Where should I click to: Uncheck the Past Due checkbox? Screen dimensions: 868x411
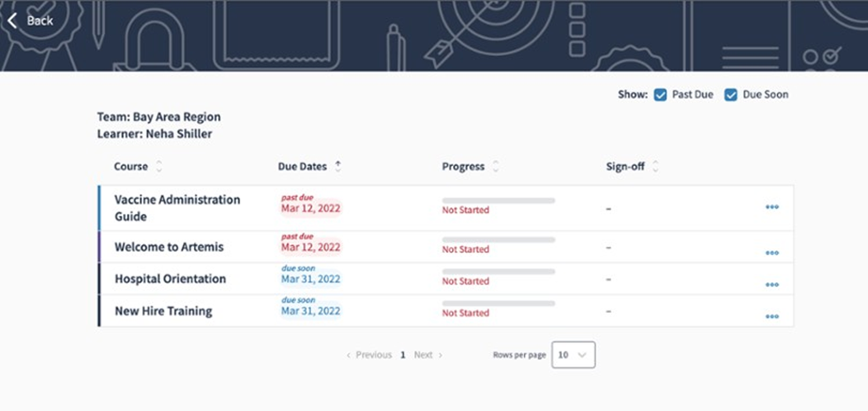[x=660, y=95]
